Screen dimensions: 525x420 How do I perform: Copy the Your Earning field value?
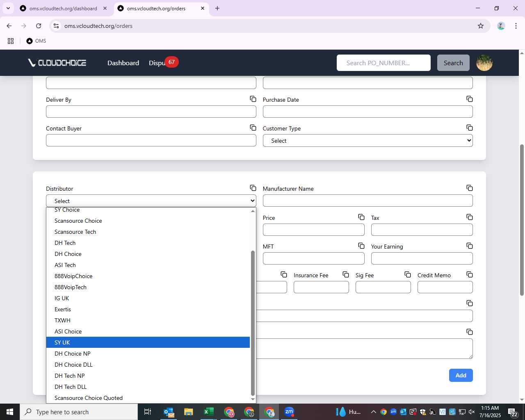click(x=470, y=246)
